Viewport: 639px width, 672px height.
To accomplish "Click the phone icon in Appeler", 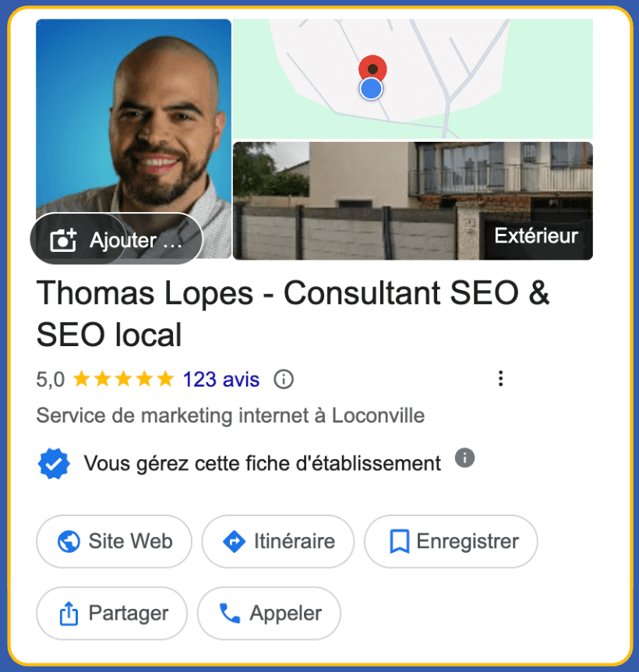I will click(x=230, y=614).
